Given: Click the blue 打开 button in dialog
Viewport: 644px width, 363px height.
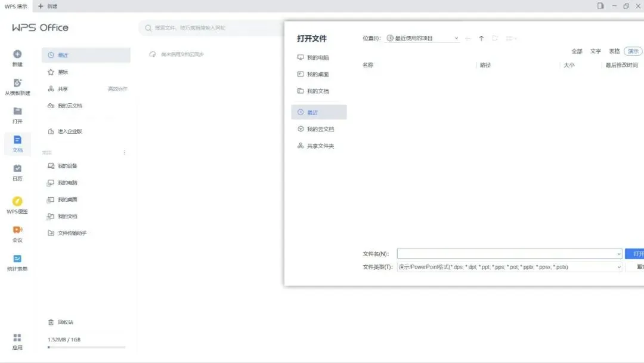Looking at the screenshot, I should point(635,254).
